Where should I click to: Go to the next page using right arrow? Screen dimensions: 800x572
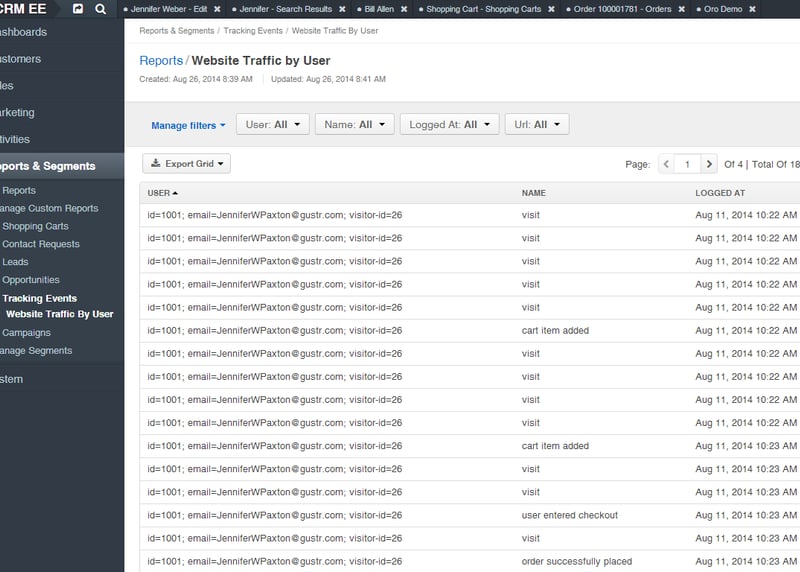pyautogui.click(x=708, y=164)
